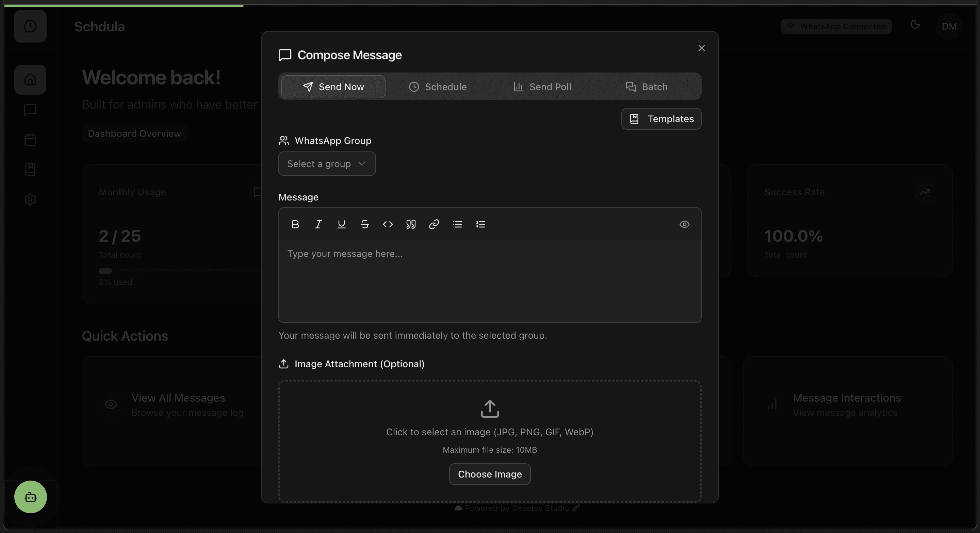Viewport: 980px width, 533px height.
Task: Insert a code block into the message
Action: (388, 224)
